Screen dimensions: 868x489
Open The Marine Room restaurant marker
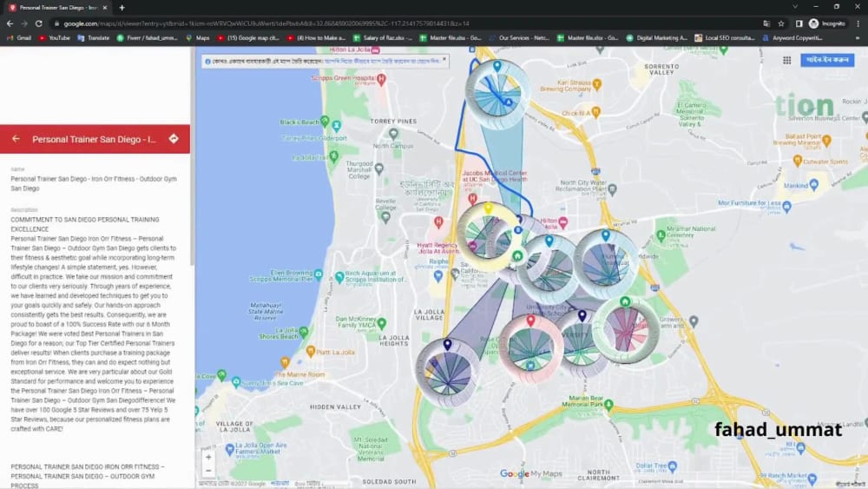coord(285,363)
